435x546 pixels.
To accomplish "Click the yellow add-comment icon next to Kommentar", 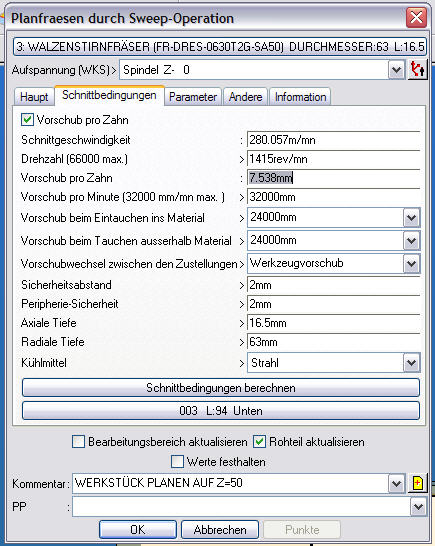I will point(417,483).
